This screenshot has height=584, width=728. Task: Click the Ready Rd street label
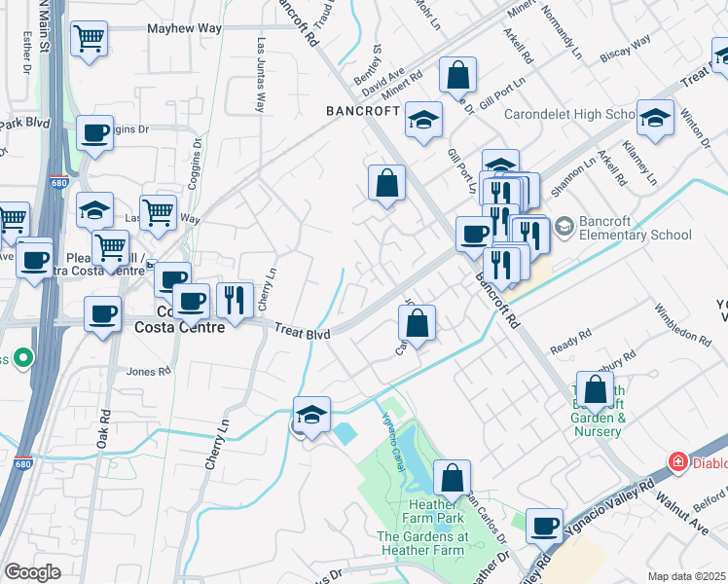click(571, 342)
